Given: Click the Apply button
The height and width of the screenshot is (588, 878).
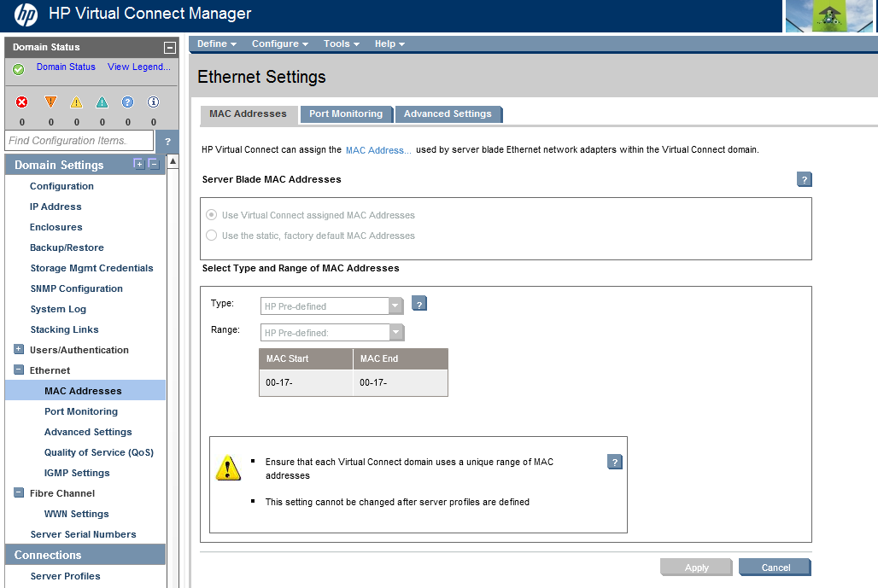Looking at the screenshot, I should [696, 568].
